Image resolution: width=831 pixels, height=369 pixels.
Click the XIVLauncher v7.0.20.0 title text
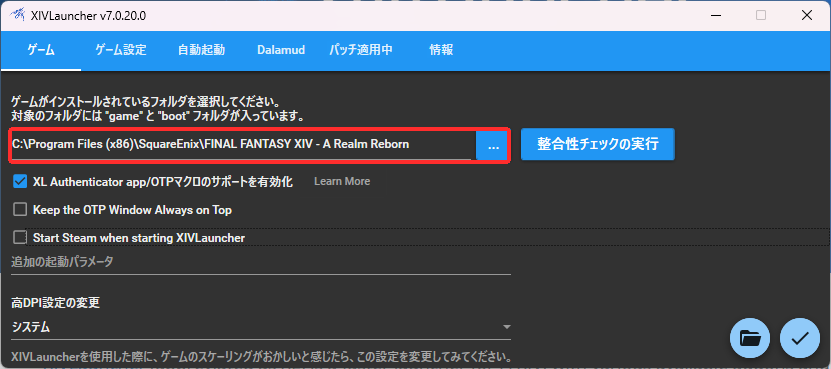pyautogui.click(x=89, y=16)
